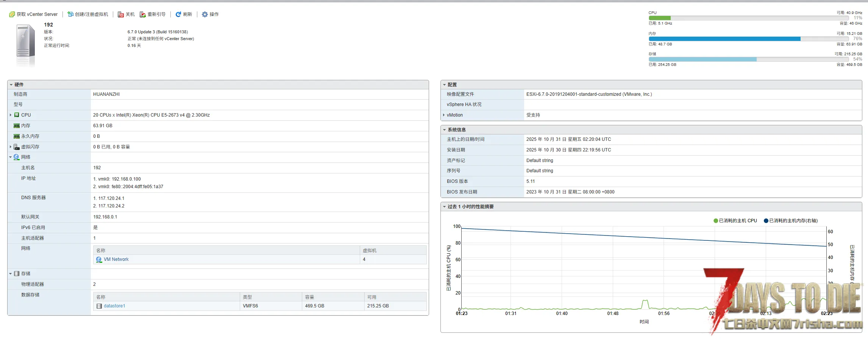This screenshot has width=868, height=340.
Task: Collapse the system information (系统信息) panel
Action: pyautogui.click(x=445, y=130)
